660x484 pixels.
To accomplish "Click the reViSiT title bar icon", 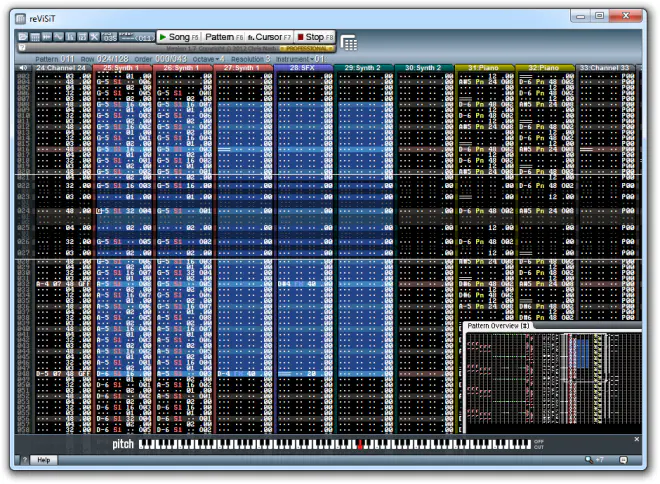I will click(x=20, y=19).
